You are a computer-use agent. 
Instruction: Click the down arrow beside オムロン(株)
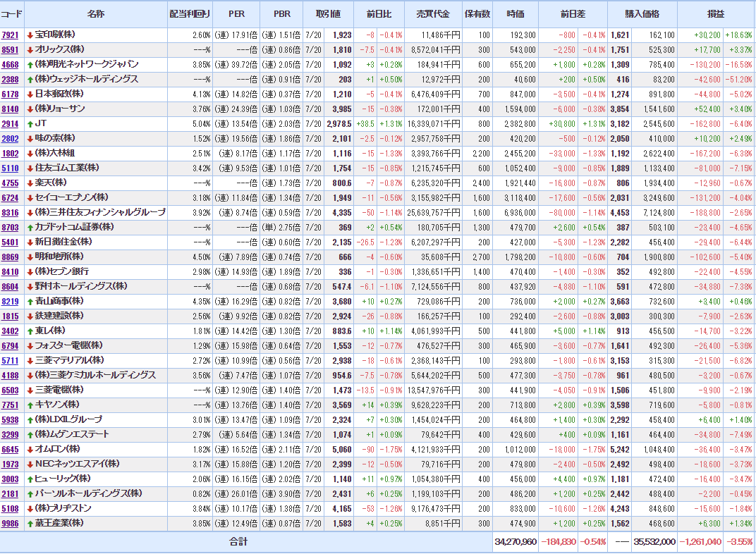[30, 449]
